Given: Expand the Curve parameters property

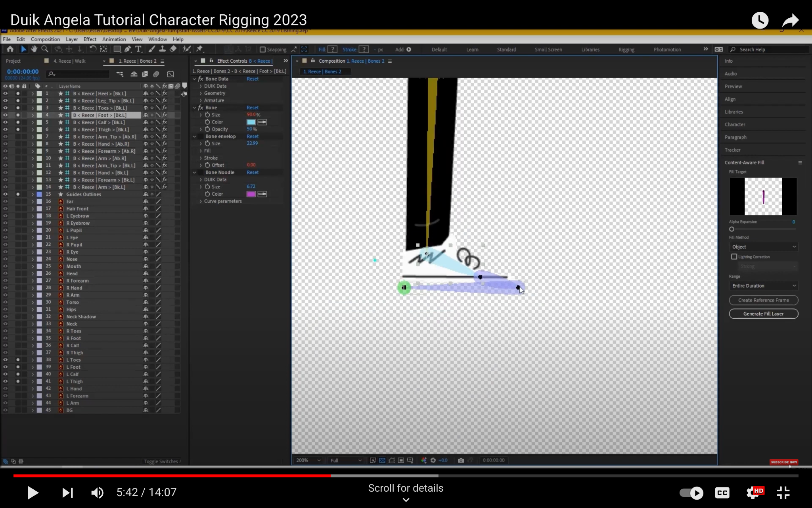Looking at the screenshot, I should click(201, 201).
